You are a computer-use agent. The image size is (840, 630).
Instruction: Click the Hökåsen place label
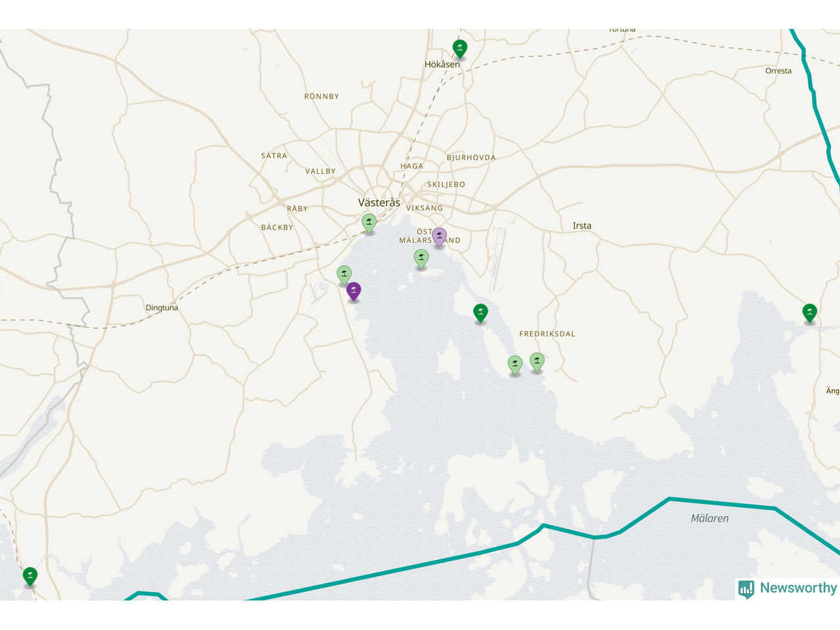442,64
